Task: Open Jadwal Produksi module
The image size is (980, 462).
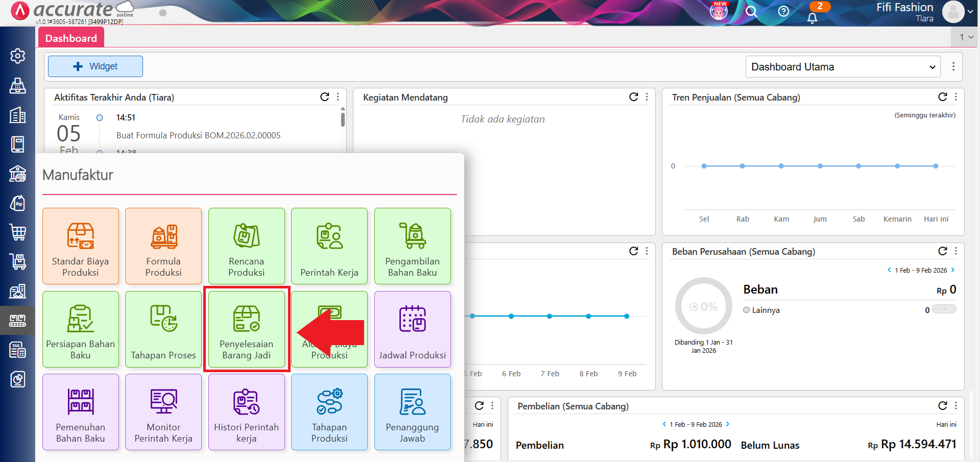Action: click(412, 329)
